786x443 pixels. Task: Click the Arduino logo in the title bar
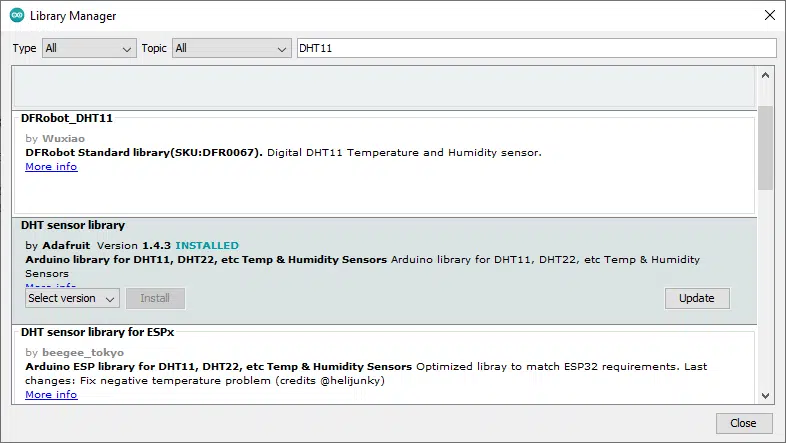17,16
